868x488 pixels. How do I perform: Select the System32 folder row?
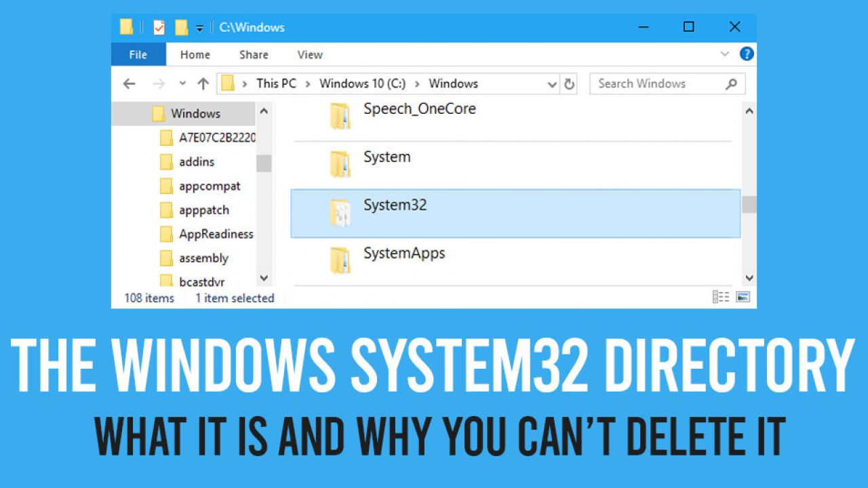(x=515, y=213)
